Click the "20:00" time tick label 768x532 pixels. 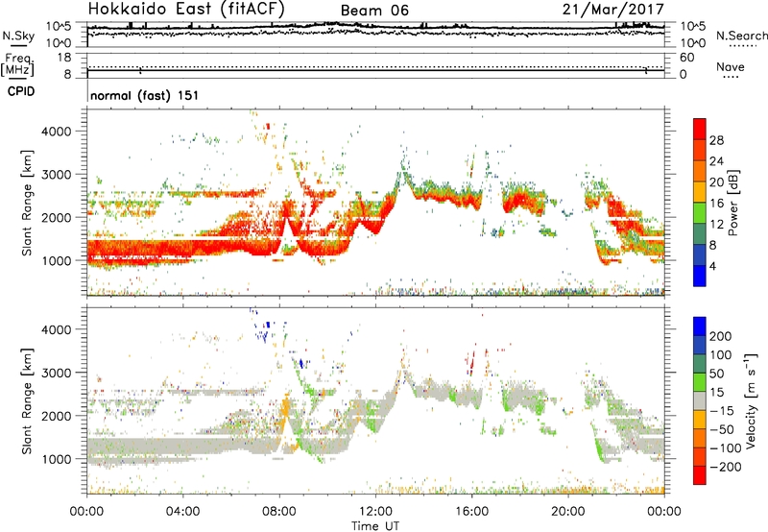click(567, 512)
